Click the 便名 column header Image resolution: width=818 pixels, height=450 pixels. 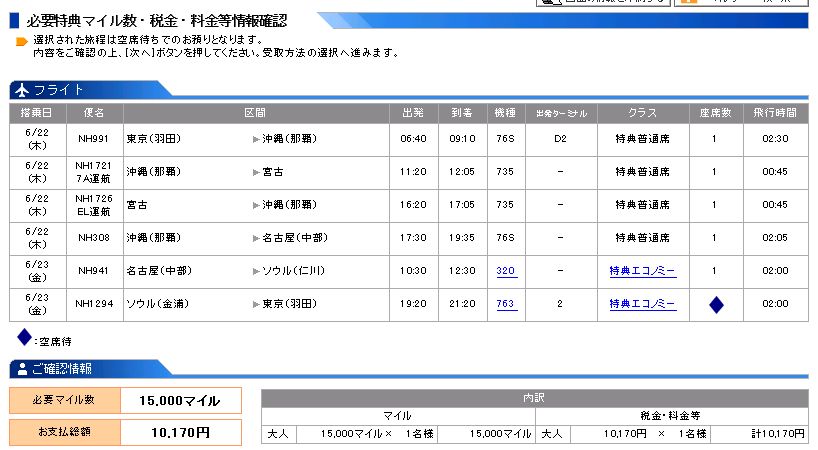(94, 113)
